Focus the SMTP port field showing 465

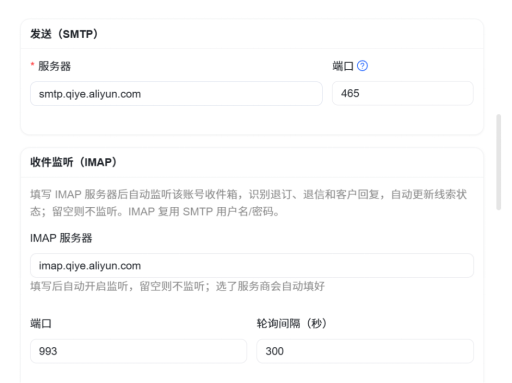[403, 93]
